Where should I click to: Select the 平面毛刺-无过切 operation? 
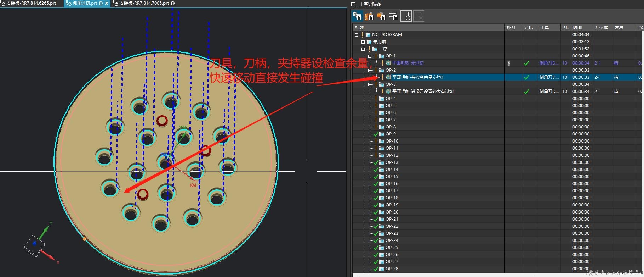tap(408, 63)
